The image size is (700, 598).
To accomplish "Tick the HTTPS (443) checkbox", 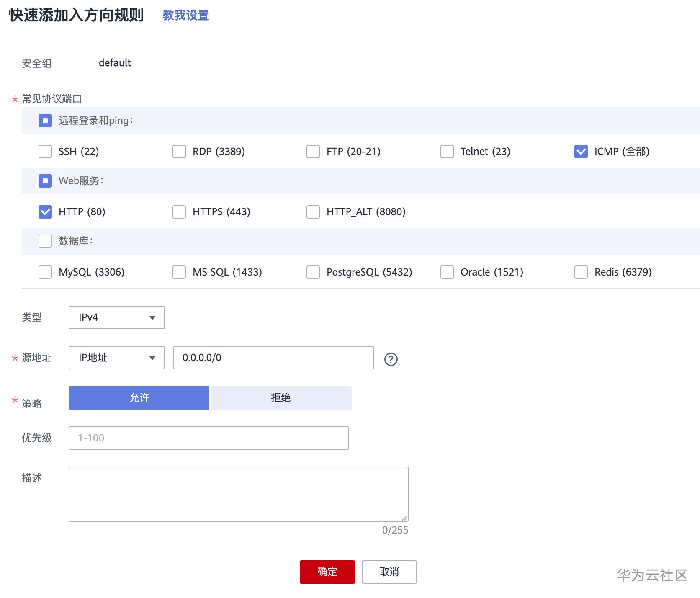I will pos(179,212).
